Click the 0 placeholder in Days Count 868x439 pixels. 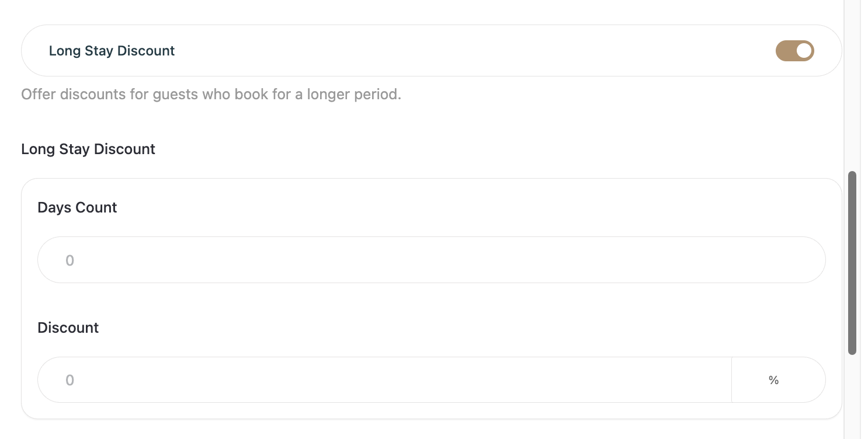[70, 260]
